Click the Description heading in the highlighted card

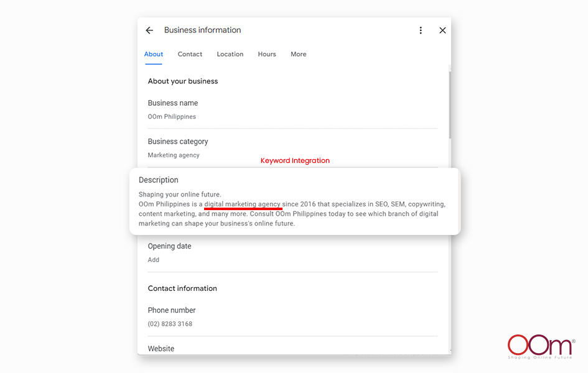pyautogui.click(x=159, y=180)
